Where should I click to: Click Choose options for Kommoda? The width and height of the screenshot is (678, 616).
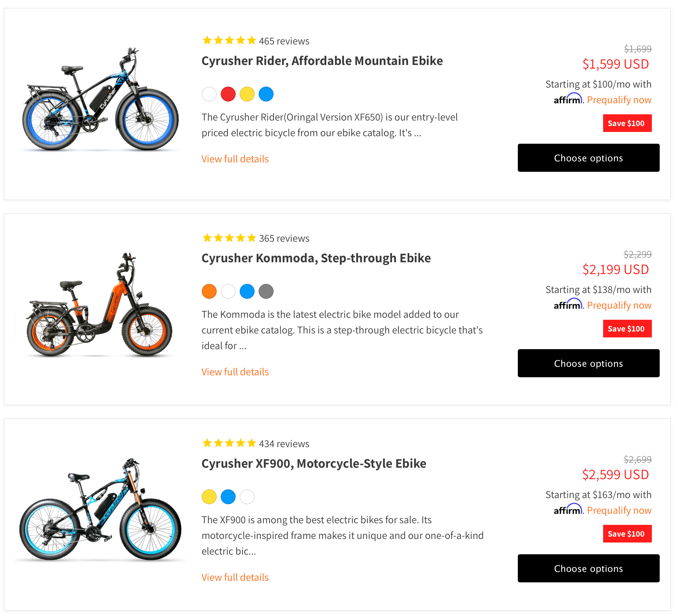tap(588, 363)
